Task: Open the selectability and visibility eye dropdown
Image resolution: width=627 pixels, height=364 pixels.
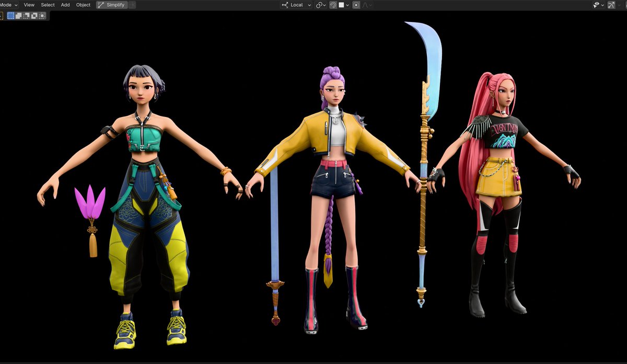Action: click(599, 5)
